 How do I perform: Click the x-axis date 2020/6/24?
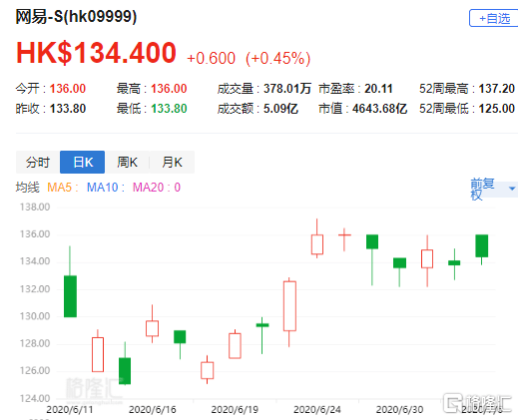pos(317,409)
